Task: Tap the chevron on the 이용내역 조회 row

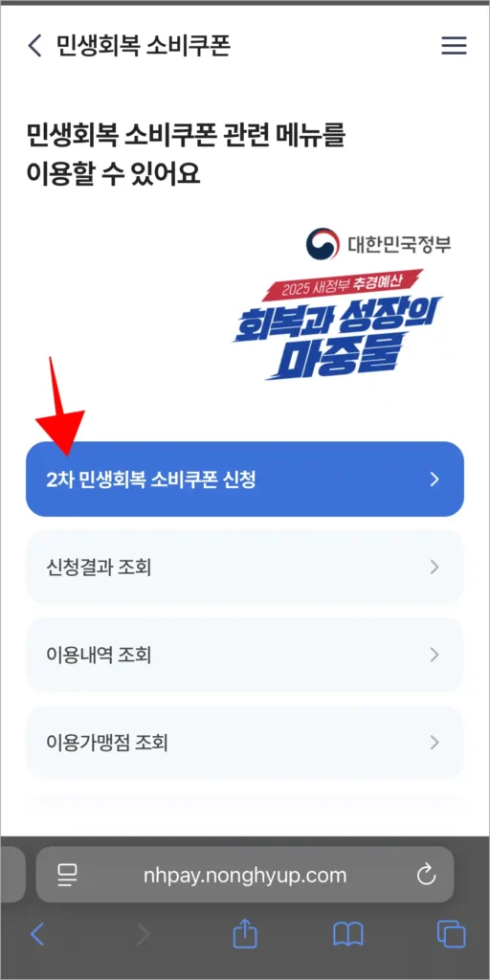Action: click(x=435, y=655)
